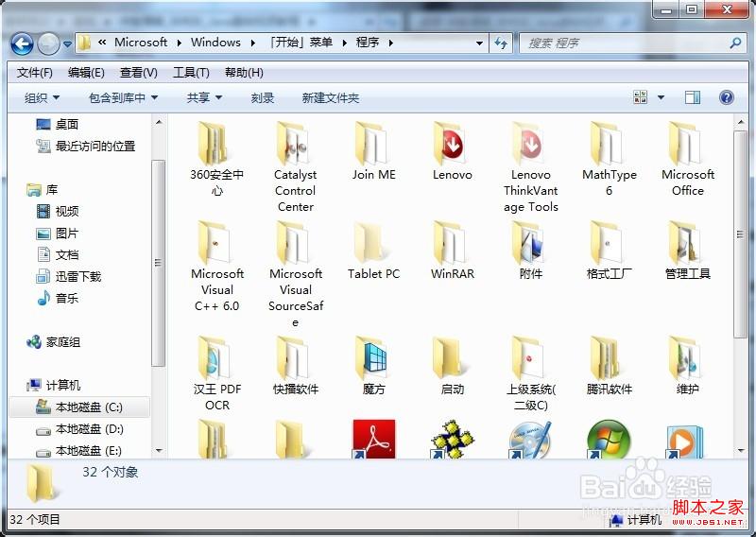Refresh the current folder view

pos(501,43)
